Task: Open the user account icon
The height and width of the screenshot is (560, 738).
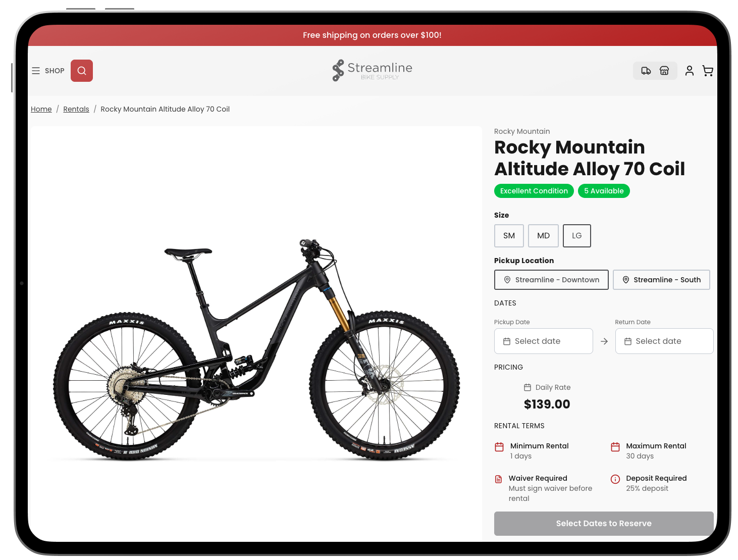Action: (x=690, y=71)
